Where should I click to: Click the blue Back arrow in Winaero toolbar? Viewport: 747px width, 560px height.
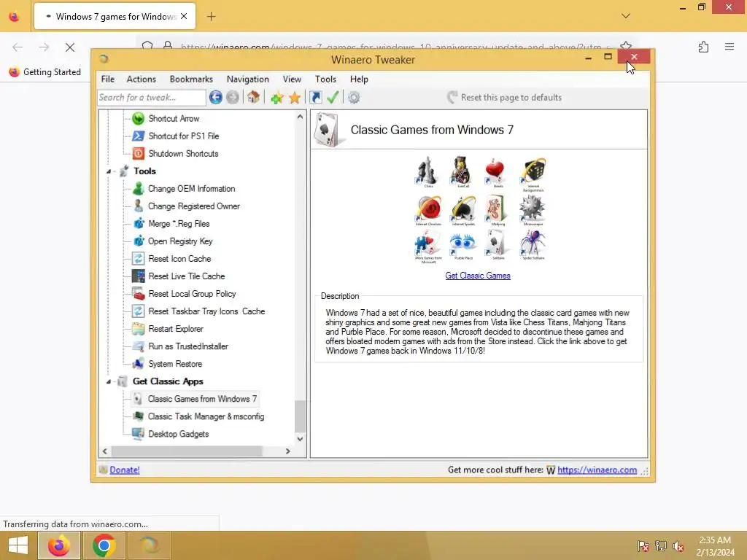click(215, 98)
